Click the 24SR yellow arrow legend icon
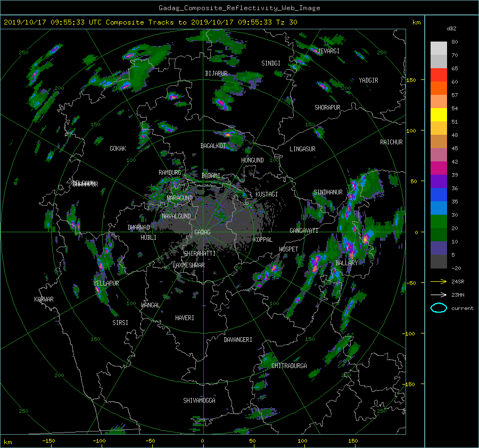Screen dimensions: 479x448 [439, 281]
